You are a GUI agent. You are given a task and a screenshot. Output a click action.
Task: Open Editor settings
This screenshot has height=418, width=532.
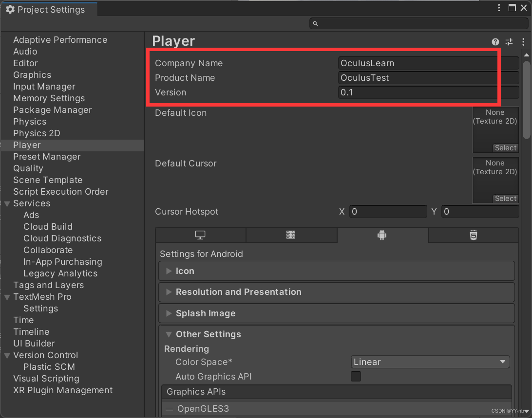pyautogui.click(x=25, y=63)
